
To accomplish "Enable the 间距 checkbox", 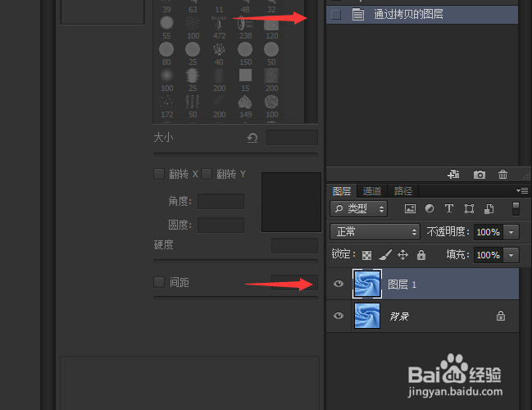I will 159,282.
